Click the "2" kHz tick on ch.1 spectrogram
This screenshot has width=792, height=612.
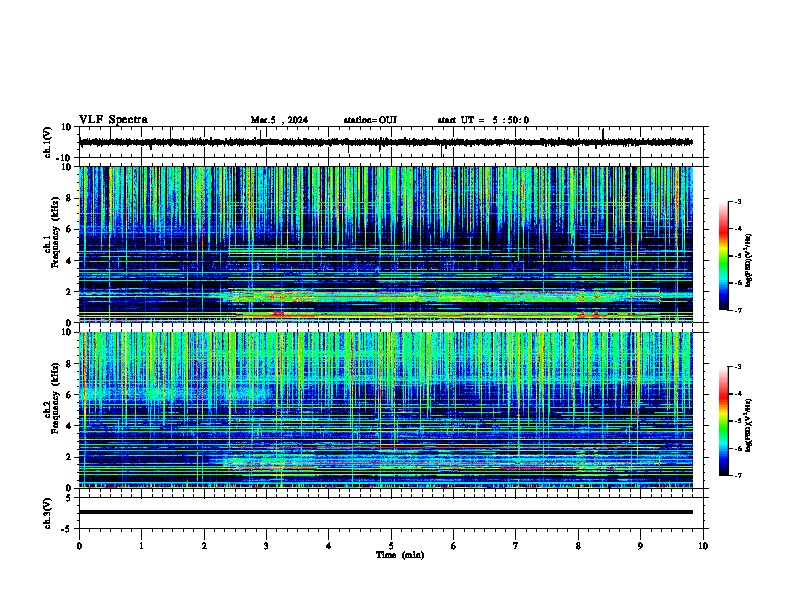point(69,292)
